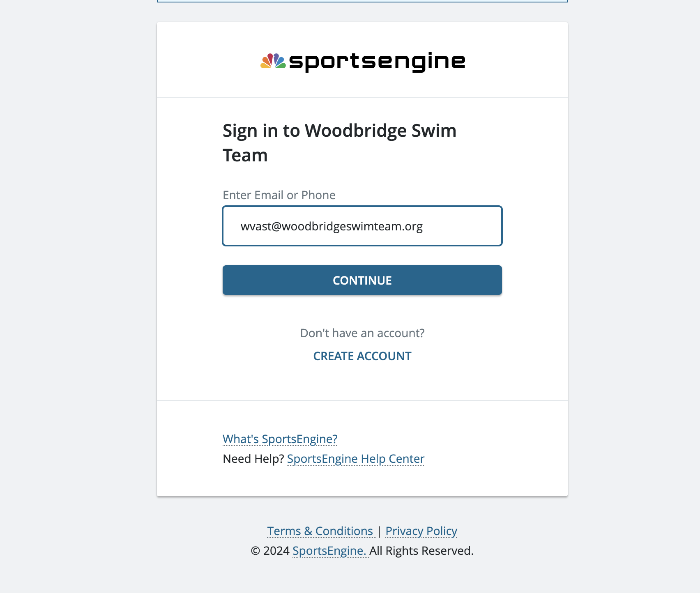
Task: Open the What's SportsEngine? link
Action: point(280,439)
